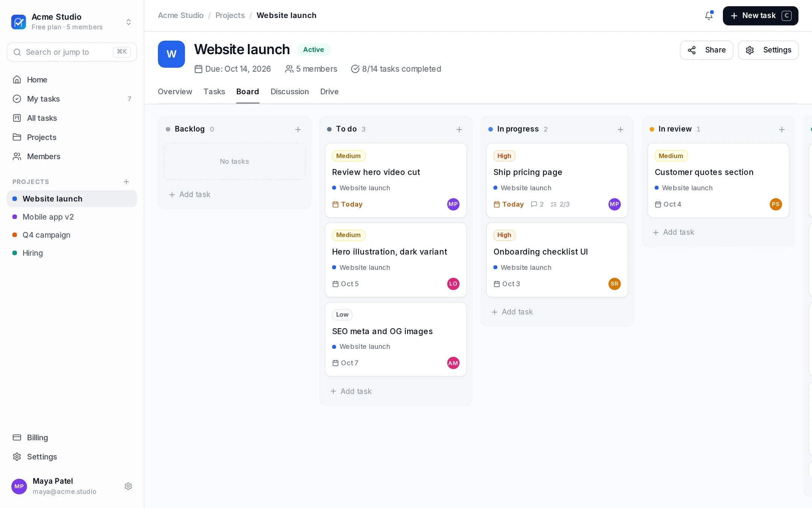
Task: Open subtask checklist 2/3 on Ship pricing page
Action: point(560,204)
